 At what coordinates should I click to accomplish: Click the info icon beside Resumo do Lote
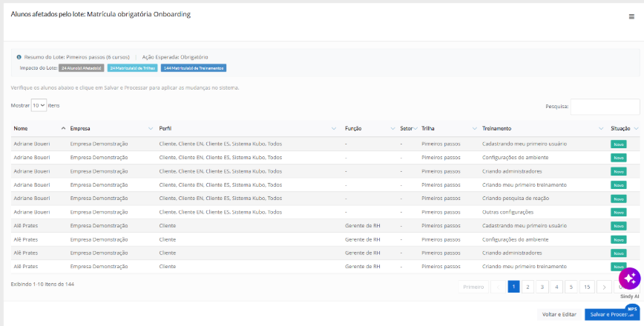click(x=19, y=57)
